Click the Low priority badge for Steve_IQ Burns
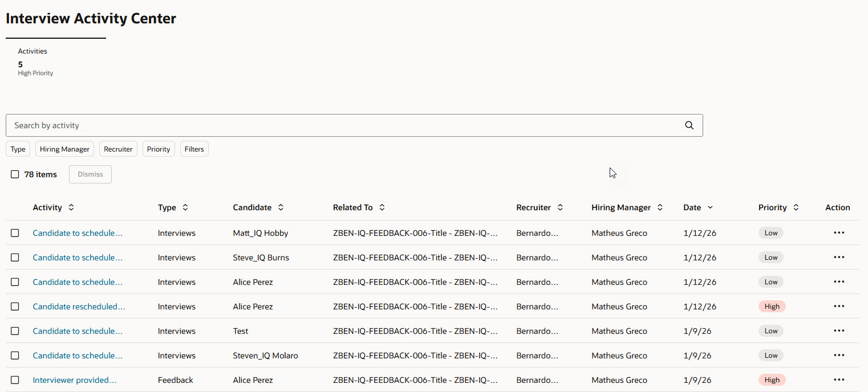The height and width of the screenshot is (392, 868). 771,258
